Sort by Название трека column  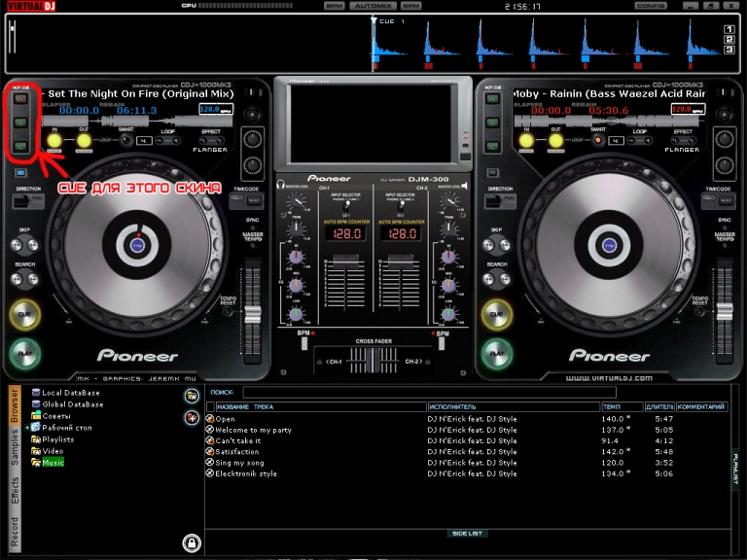321,406
